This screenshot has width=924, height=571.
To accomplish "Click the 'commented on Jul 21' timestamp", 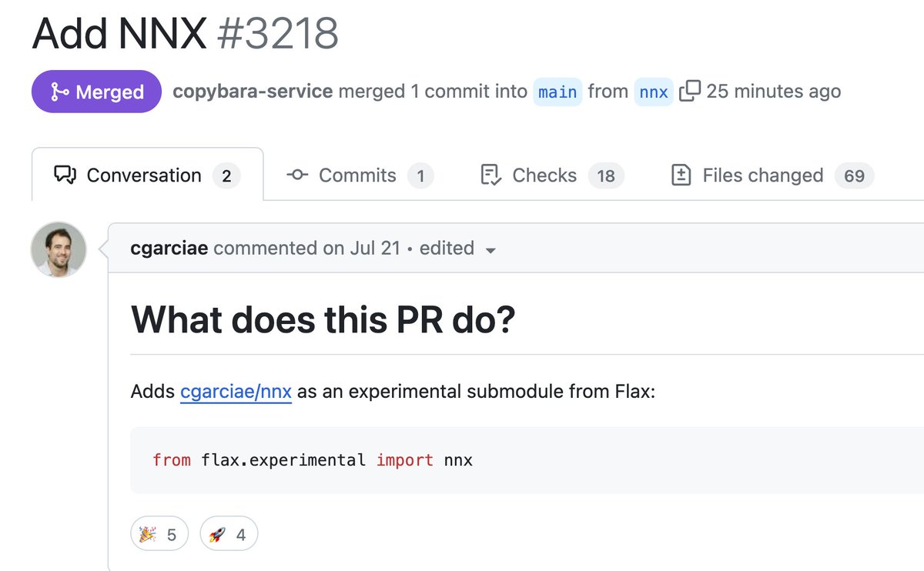I will [306, 248].
